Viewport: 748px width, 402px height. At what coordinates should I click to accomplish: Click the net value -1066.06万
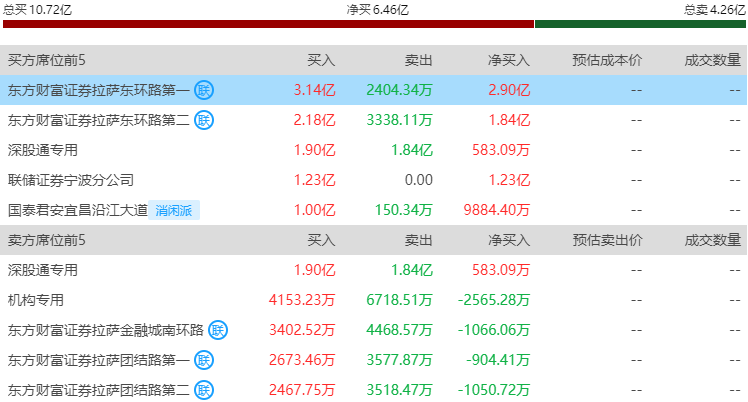(x=494, y=330)
